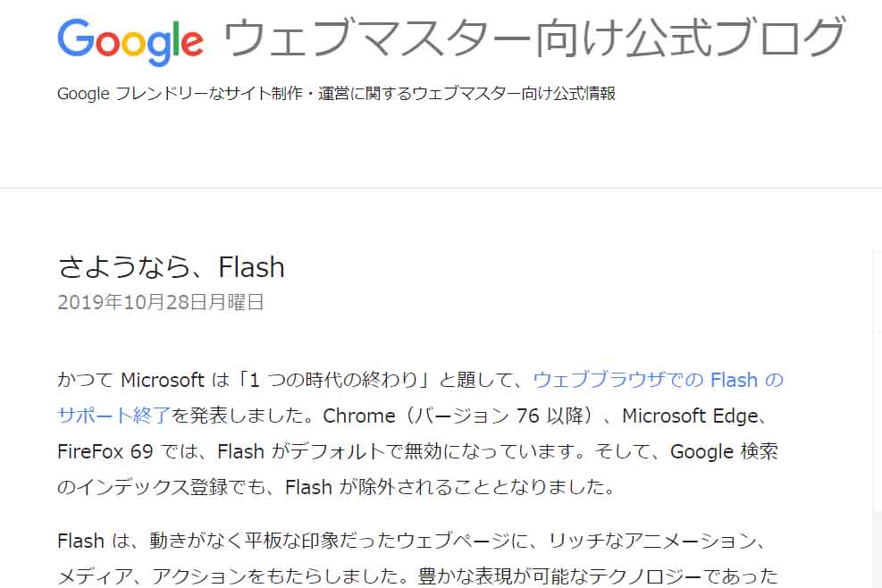
Task: Click the Microsoft Edge text in the paragraph
Action: point(689,416)
